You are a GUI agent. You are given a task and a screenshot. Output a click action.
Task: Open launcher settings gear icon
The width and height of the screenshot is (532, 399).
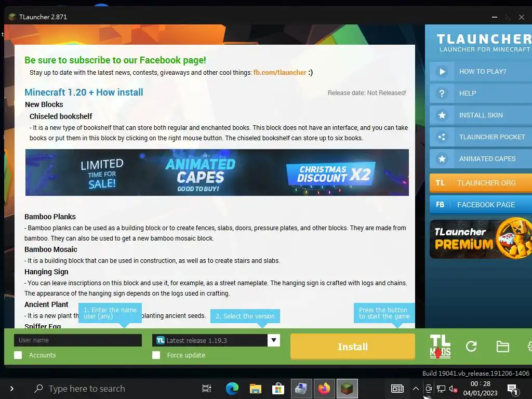coord(529,347)
